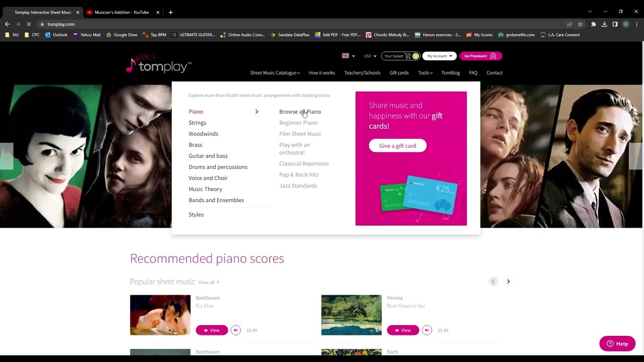Open Jazz Standards
The height and width of the screenshot is (362, 644).
[298, 186]
